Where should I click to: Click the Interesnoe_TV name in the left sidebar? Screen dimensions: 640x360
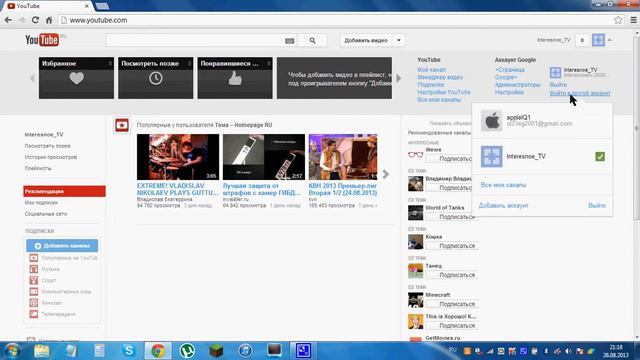[44, 134]
